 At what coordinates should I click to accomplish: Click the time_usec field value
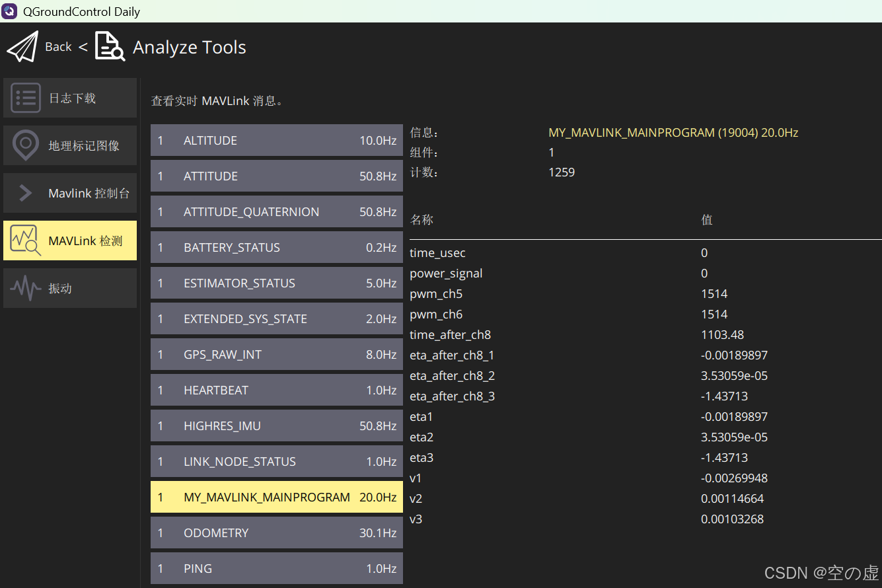pos(704,252)
